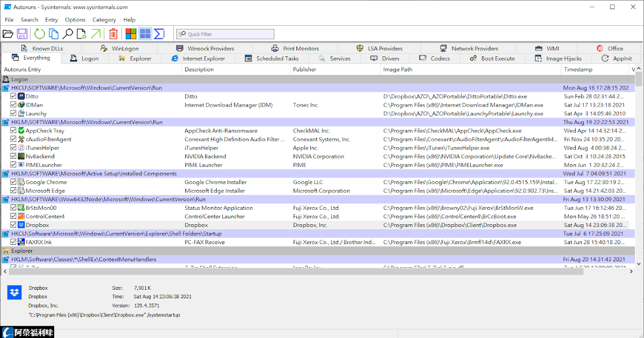Image resolution: width=644 pixels, height=338 pixels.
Task: Switch to the Logon tab
Action: [x=84, y=58]
